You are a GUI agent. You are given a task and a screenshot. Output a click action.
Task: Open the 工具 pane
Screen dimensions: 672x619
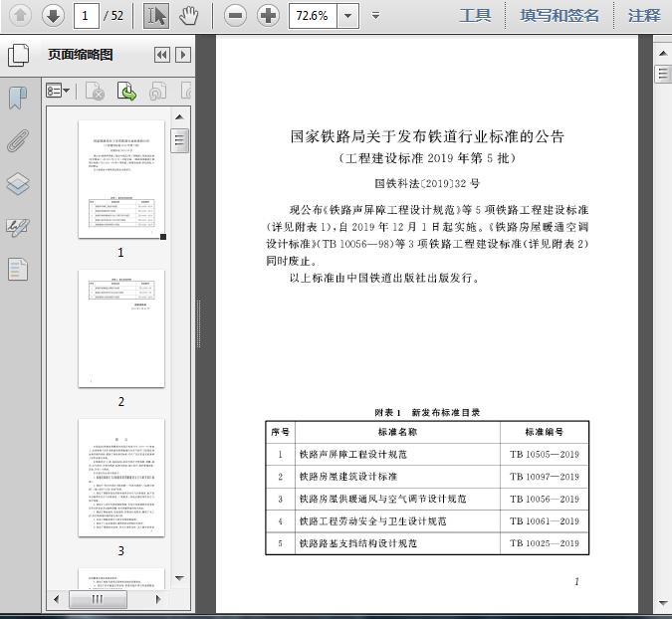(475, 16)
